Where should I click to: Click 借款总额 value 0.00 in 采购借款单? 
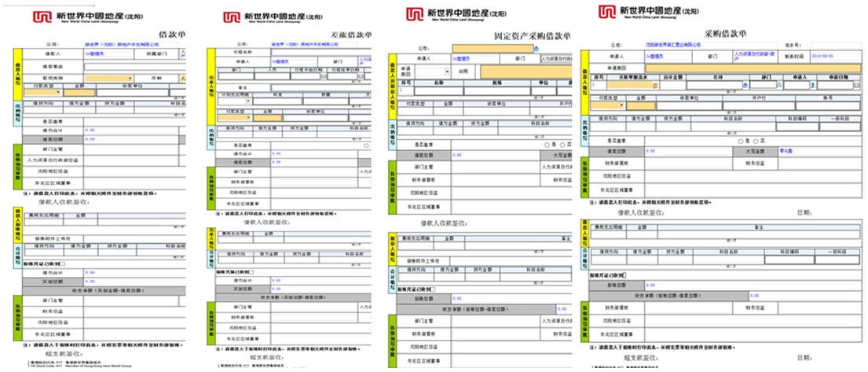650,151
